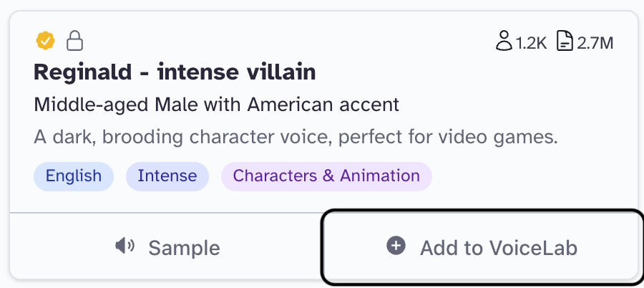Click the dark, brooding character voice description
The height and width of the screenshot is (288, 644).
tap(296, 136)
